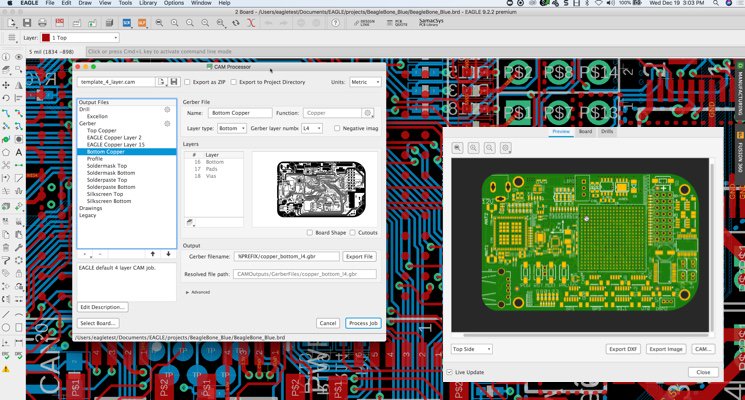Move selected output file up arrow
745x400 pixels.
153,254
